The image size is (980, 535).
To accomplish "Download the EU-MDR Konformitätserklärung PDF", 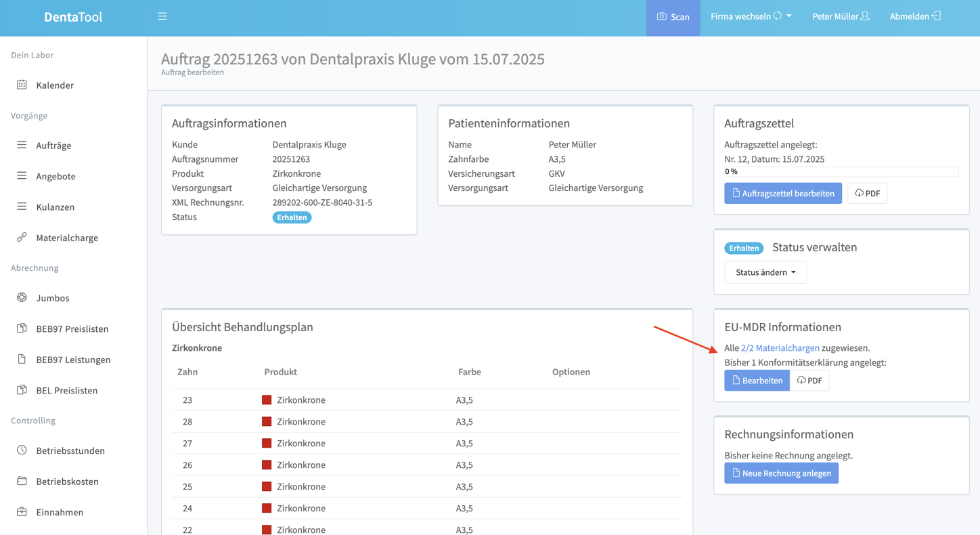I will (809, 381).
